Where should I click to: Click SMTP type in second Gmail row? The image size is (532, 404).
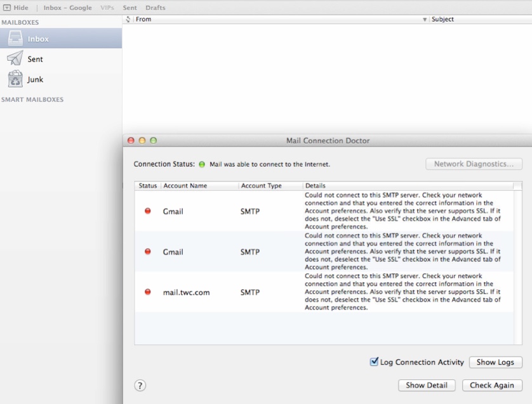(250, 252)
